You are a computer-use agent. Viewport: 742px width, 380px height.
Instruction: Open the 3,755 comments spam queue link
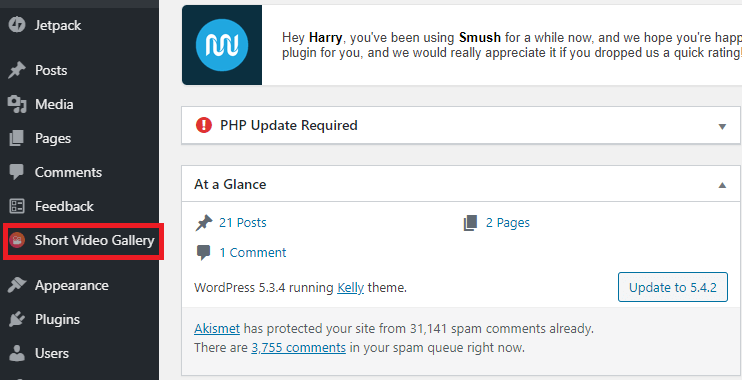pyautogui.click(x=299, y=348)
